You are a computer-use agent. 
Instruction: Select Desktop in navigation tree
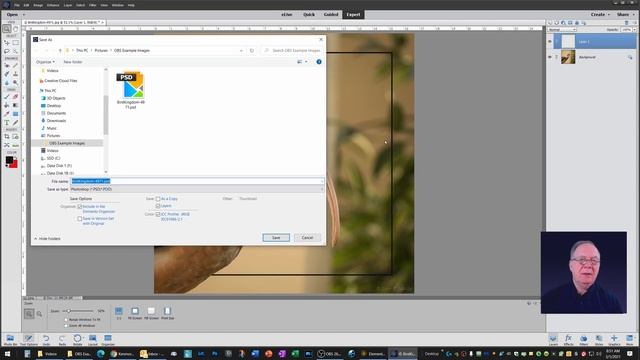pyautogui.click(x=54, y=106)
